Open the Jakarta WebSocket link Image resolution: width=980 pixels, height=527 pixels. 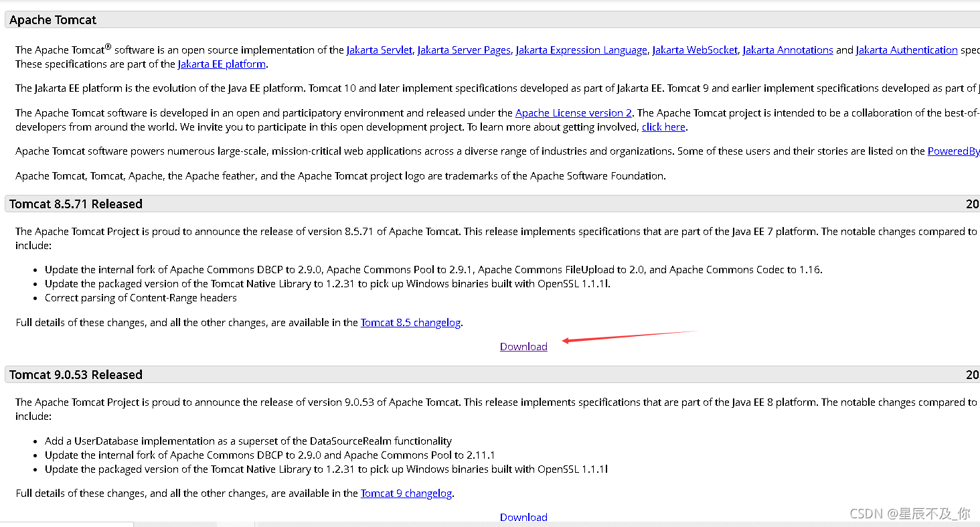click(x=695, y=50)
